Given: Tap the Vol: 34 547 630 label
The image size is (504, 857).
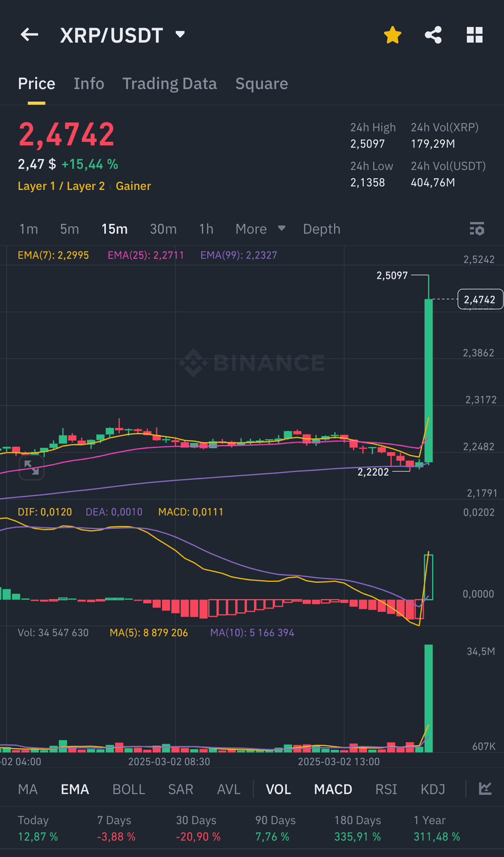Looking at the screenshot, I should 53,633.
